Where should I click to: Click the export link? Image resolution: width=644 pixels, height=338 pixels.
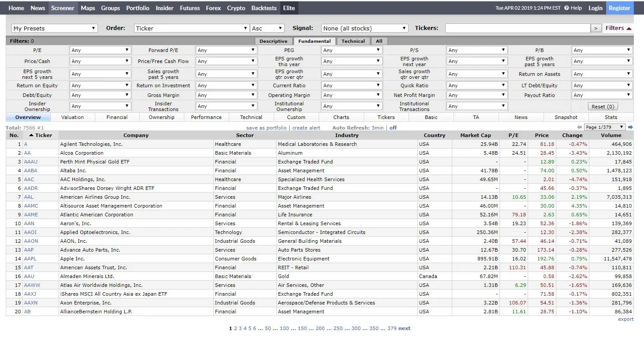point(626,319)
